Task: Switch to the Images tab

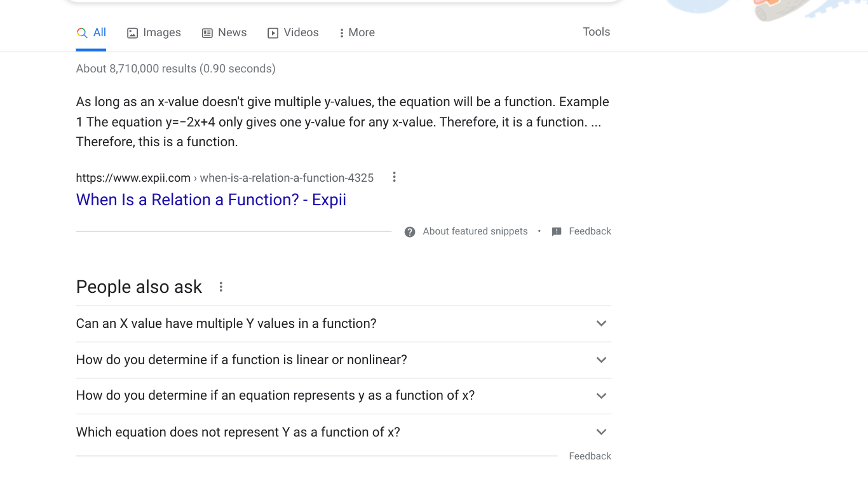Action: pyautogui.click(x=154, y=33)
